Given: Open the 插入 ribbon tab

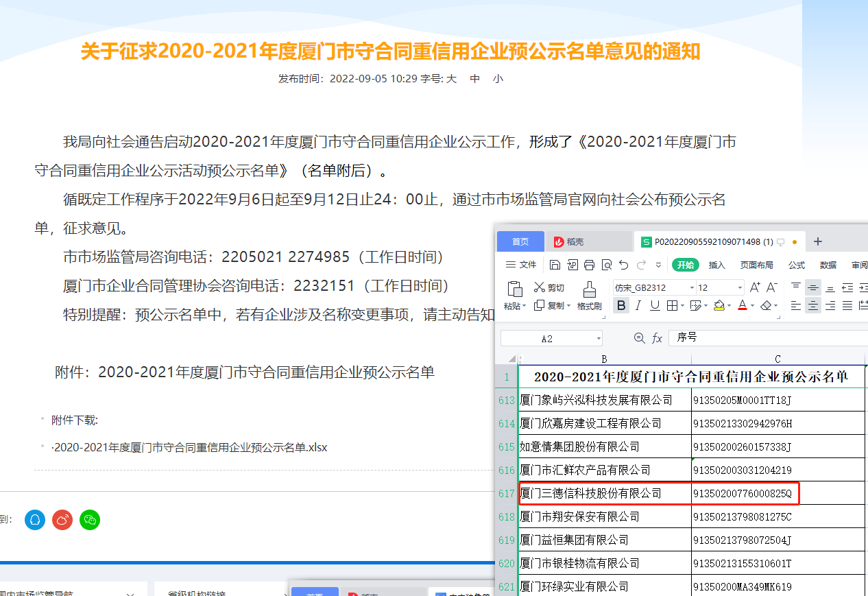Looking at the screenshot, I should click(x=716, y=265).
